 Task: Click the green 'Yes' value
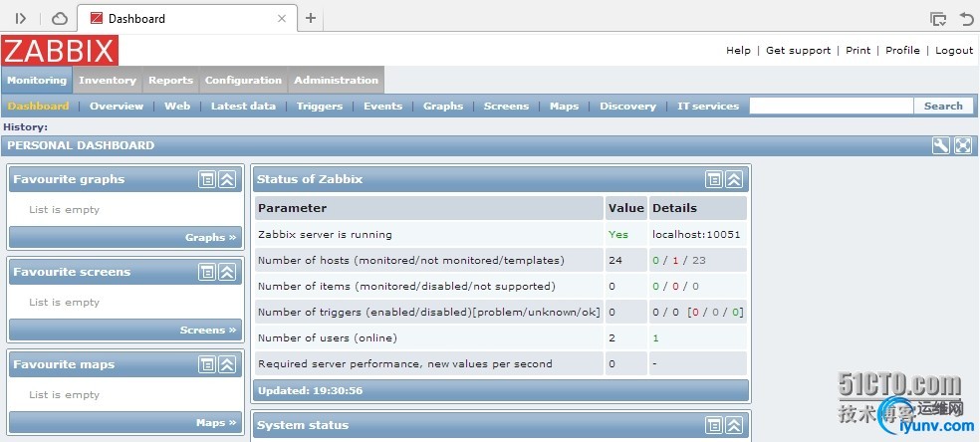coord(618,235)
